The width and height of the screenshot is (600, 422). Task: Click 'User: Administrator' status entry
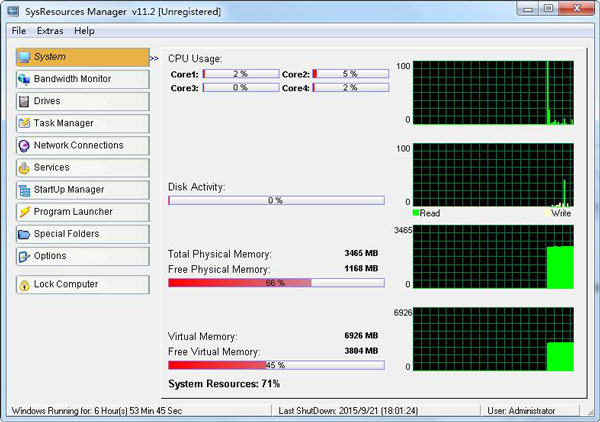click(521, 411)
